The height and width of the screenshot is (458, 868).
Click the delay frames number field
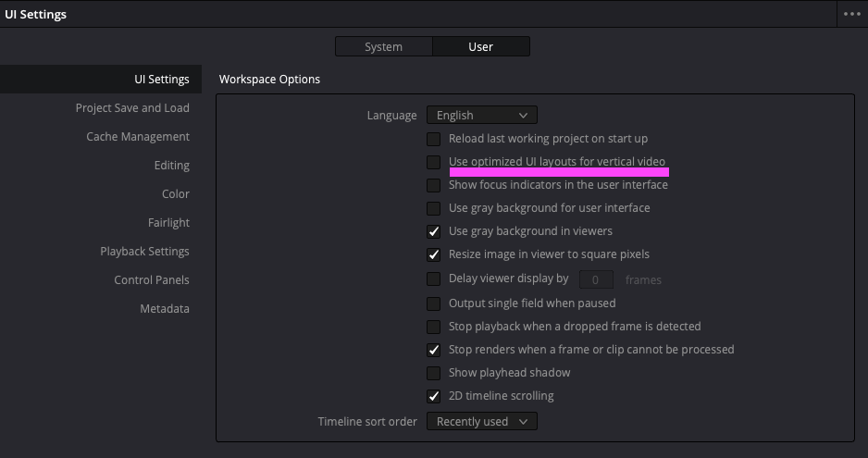(x=596, y=279)
